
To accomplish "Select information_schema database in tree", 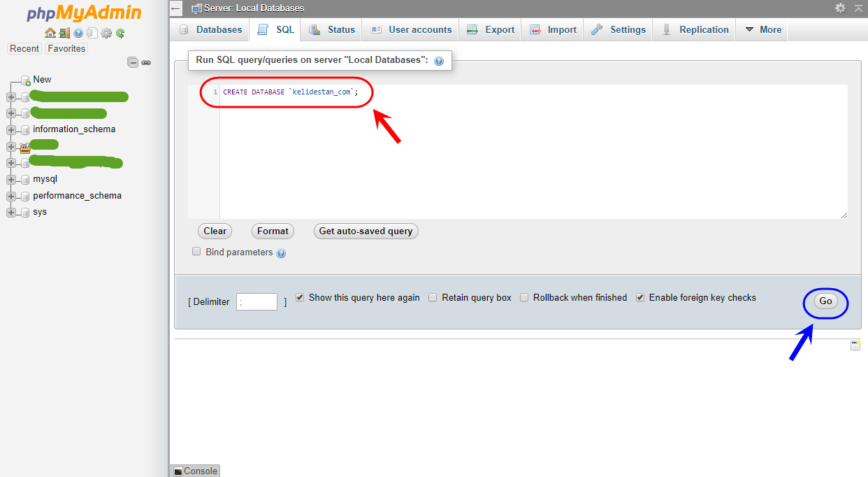I will [74, 129].
